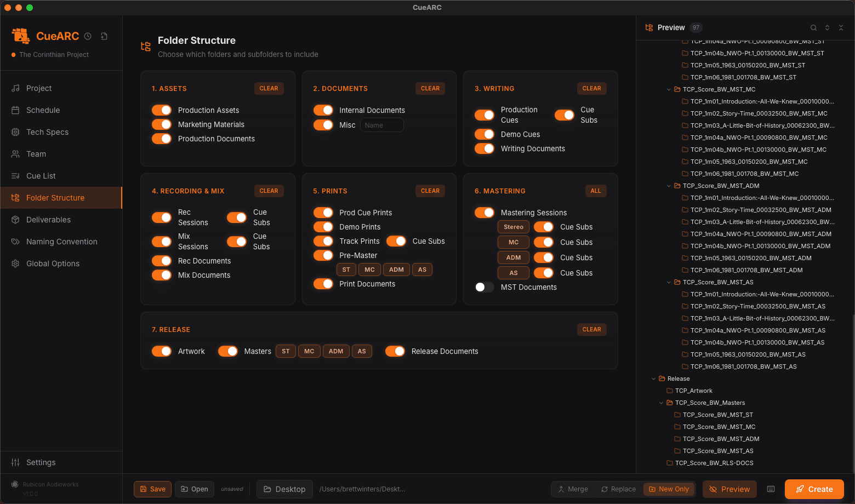Image resolution: width=855 pixels, height=504 pixels.
Task: Click the expand/collapse arrows icon in Preview header
Action: [827, 28]
